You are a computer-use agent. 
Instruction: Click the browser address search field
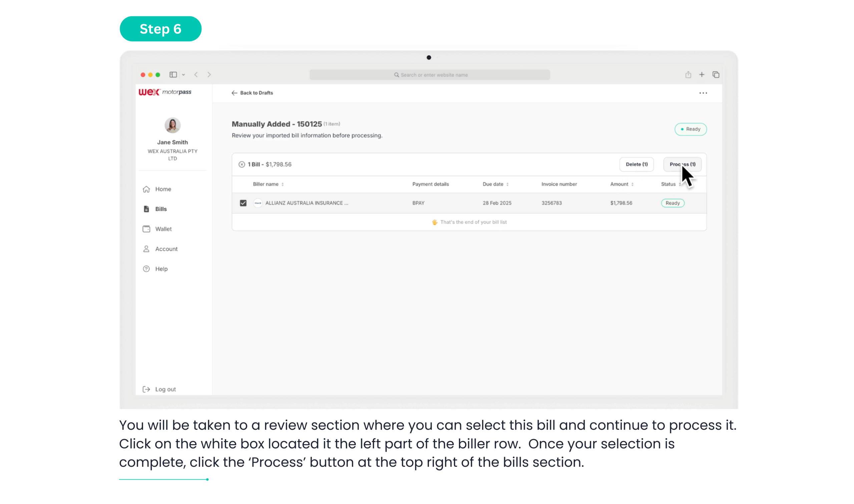[430, 75]
